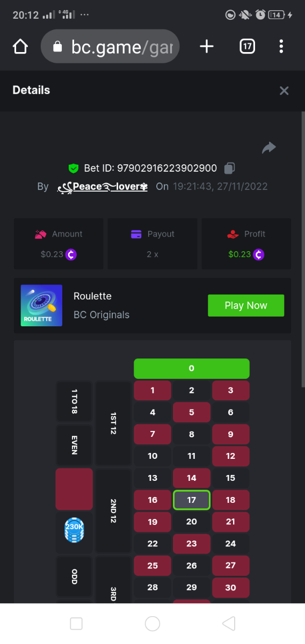305x644 pixels.
Task: Open the Roulette game thumbnail
Action: tap(41, 305)
